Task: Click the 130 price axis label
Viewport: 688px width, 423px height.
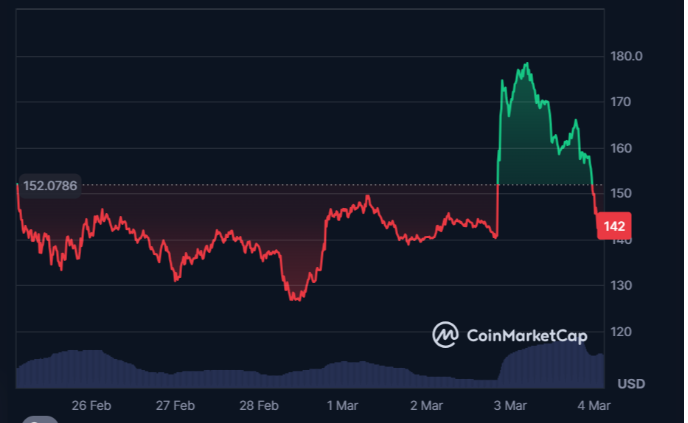Action: [621, 286]
